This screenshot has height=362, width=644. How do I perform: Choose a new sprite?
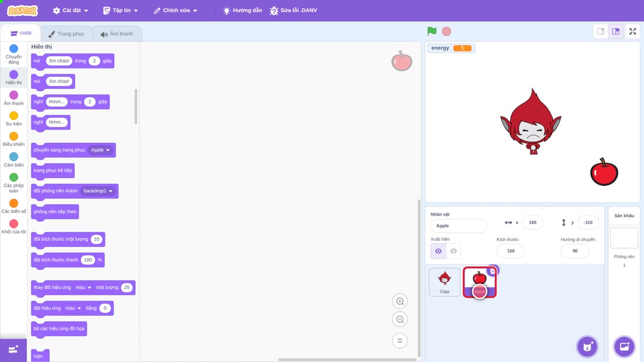click(x=587, y=346)
